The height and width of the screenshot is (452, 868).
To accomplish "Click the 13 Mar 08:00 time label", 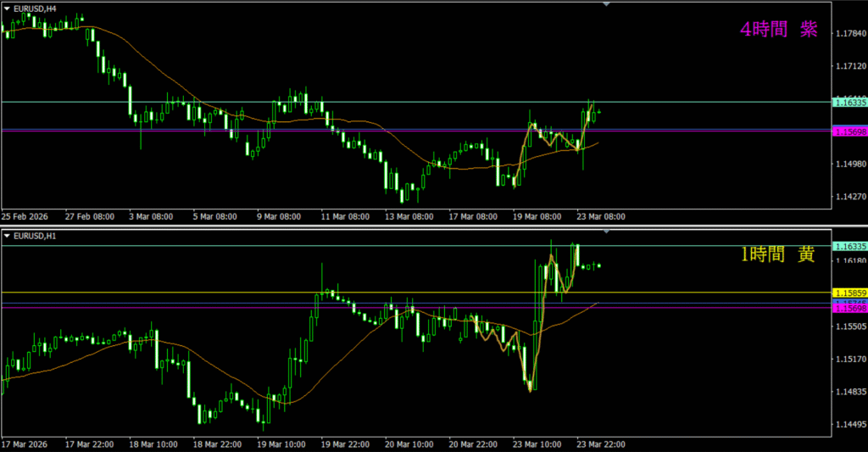I will 409,216.
